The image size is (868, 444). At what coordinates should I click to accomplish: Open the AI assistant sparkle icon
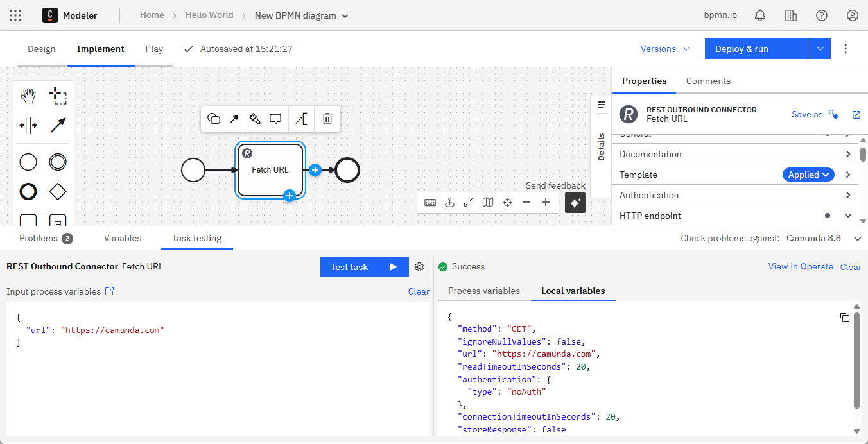coord(575,202)
